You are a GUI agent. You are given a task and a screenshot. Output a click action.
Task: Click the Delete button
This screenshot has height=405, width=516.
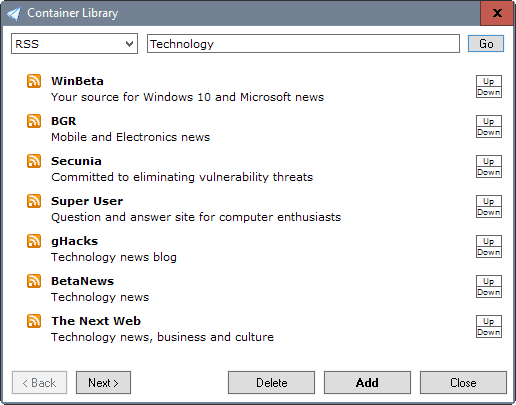[x=271, y=383]
